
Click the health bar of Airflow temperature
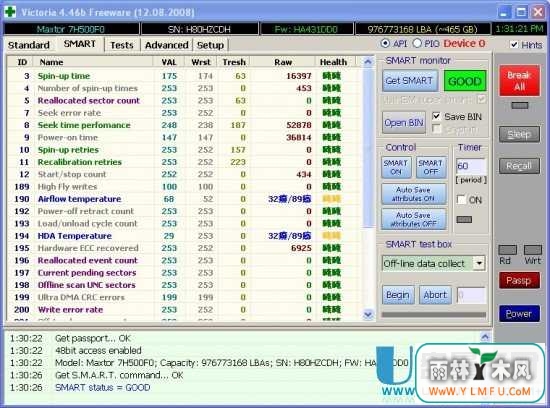coord(331,199)
